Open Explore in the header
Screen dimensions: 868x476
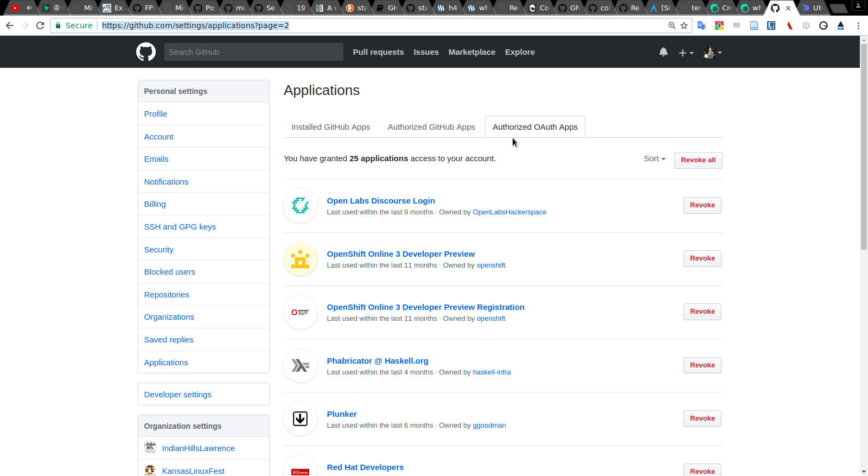coord(520,52)
